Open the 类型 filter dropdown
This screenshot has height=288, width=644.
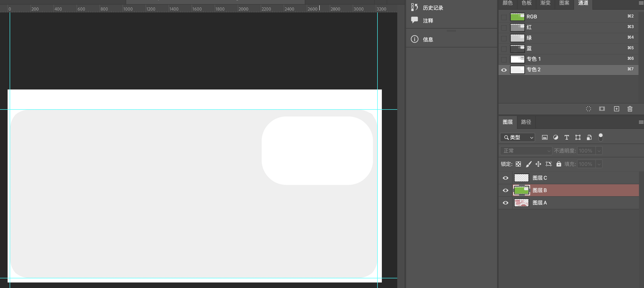click(x=517, y=137)
